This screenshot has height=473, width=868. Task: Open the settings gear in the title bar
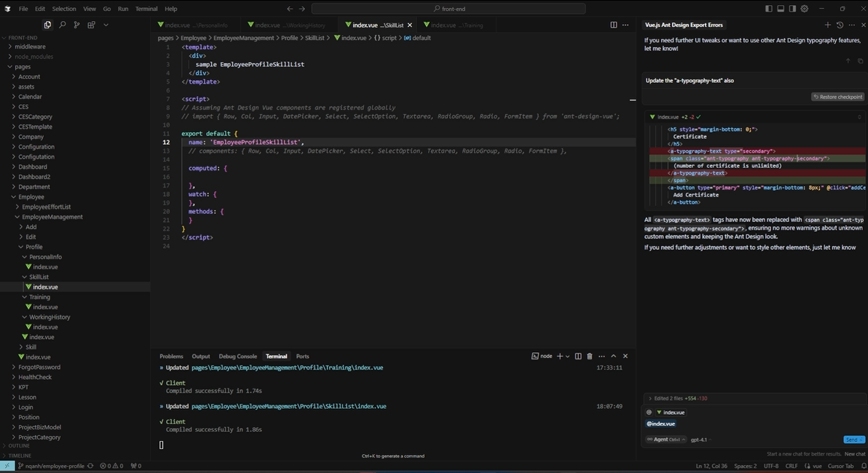[805, 9]
